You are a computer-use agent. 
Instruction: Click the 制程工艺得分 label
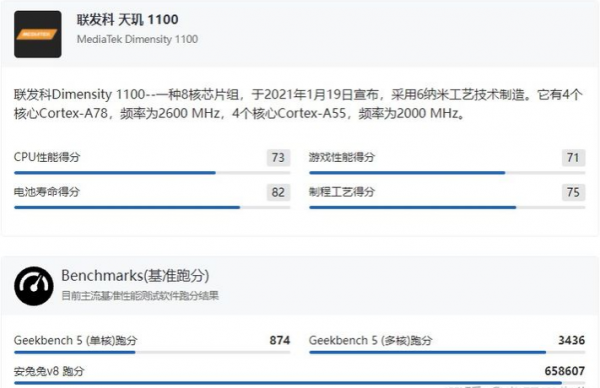[x=342, y=192]
